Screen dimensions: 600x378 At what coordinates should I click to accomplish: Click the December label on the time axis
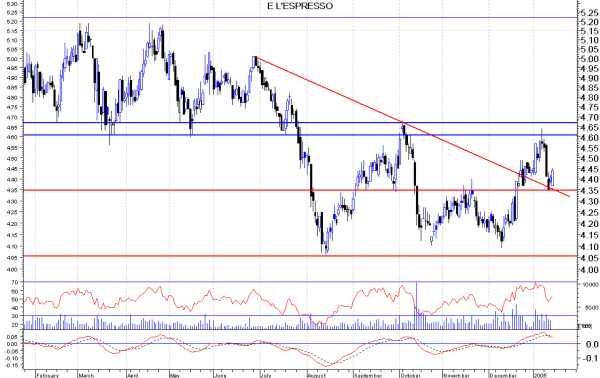pyautogui.click(x=504, y=375)
